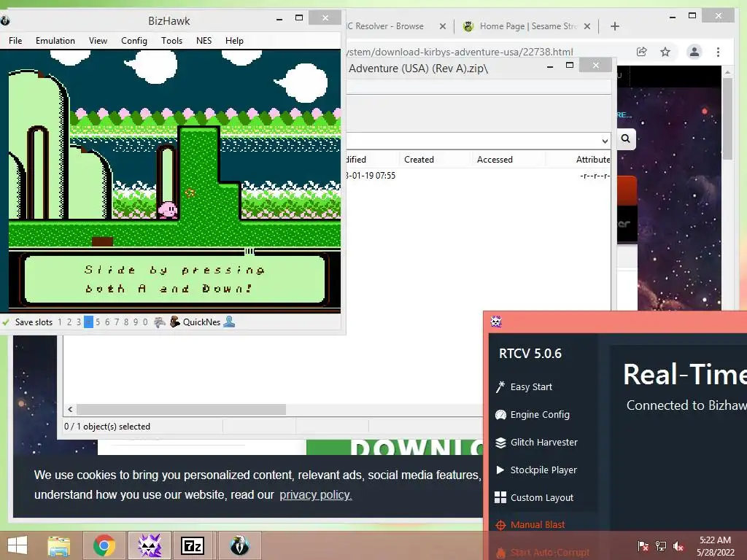Viewport: 747px width, 560px height.
Task: Open the Tools menu in BizHawk
Action: click(x=171, y=41)
